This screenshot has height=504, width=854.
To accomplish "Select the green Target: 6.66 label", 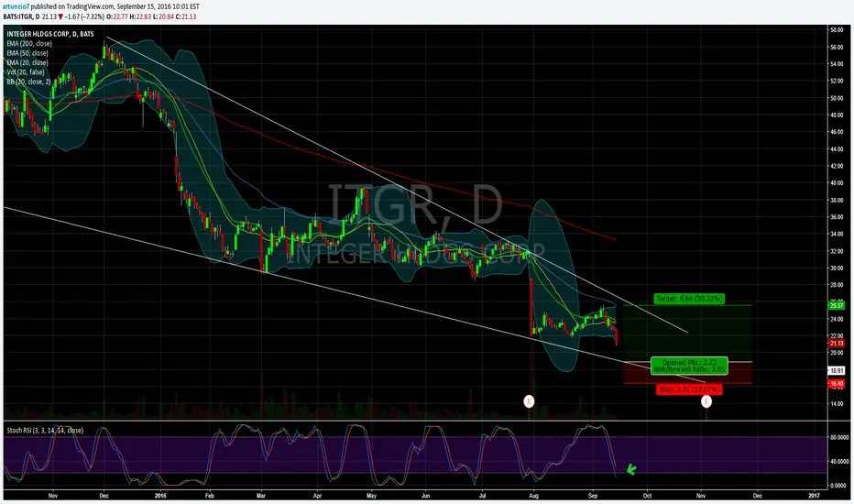I will [689, 299].
